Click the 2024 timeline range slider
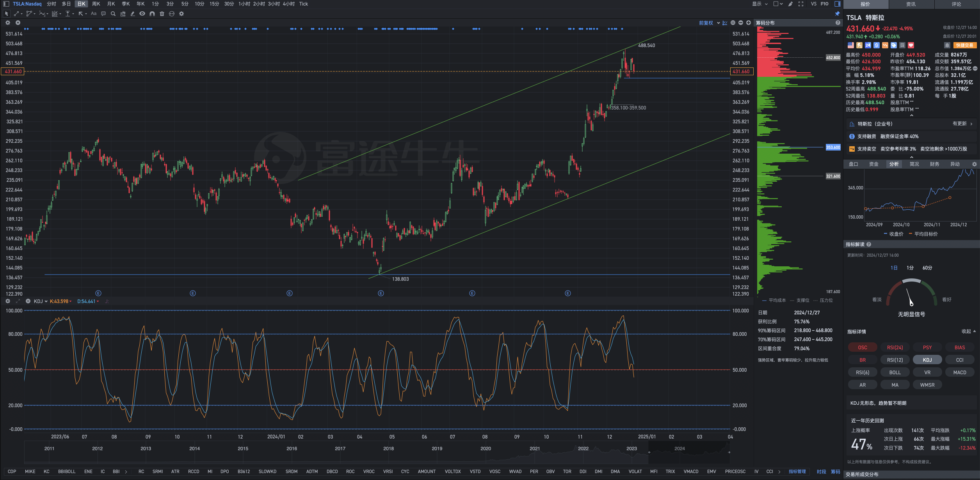The image size is (980, 480). pos(689,452)
